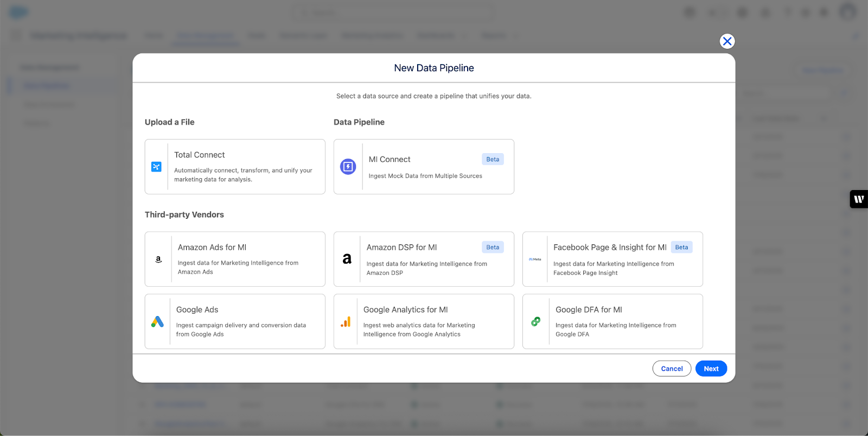The height and width of the screenshot is (436, 868).
Task: Click the Amazon Ads logo icon
Action: (158, 260)
